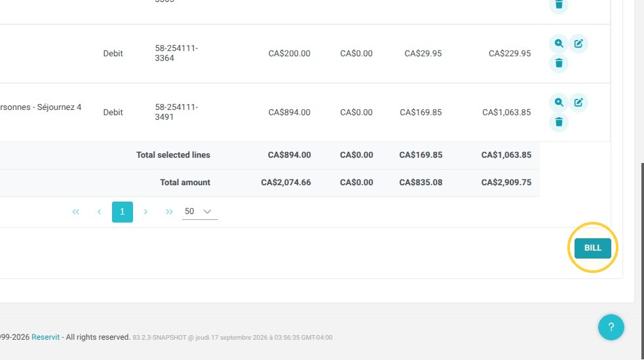Select CA$1,063.85 in line 58-254111-3491

coord(506,112)
